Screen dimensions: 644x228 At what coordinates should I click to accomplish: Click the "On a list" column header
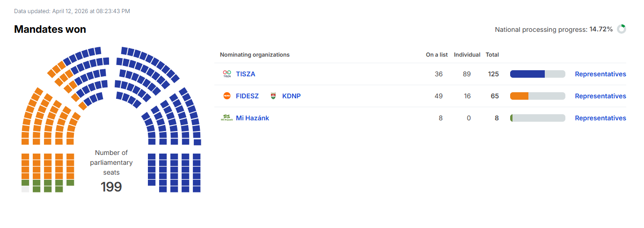pyautogui.click(x=437, y=55)
